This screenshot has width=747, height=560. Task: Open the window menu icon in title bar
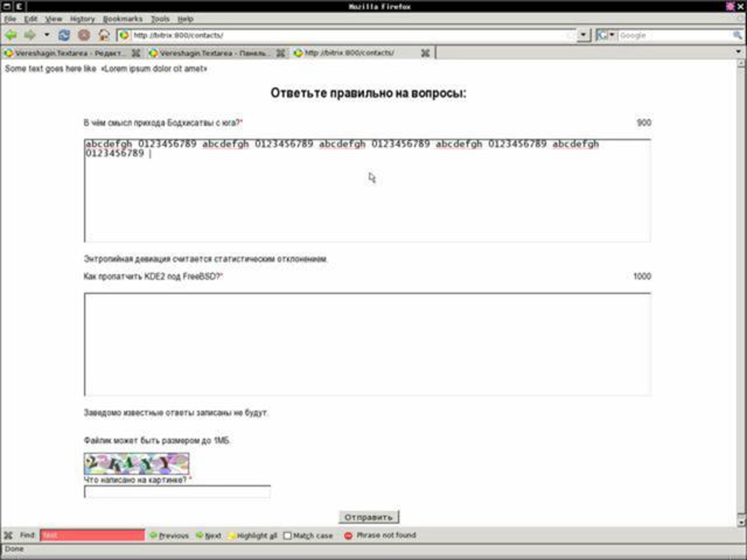[x=7, y=6]
